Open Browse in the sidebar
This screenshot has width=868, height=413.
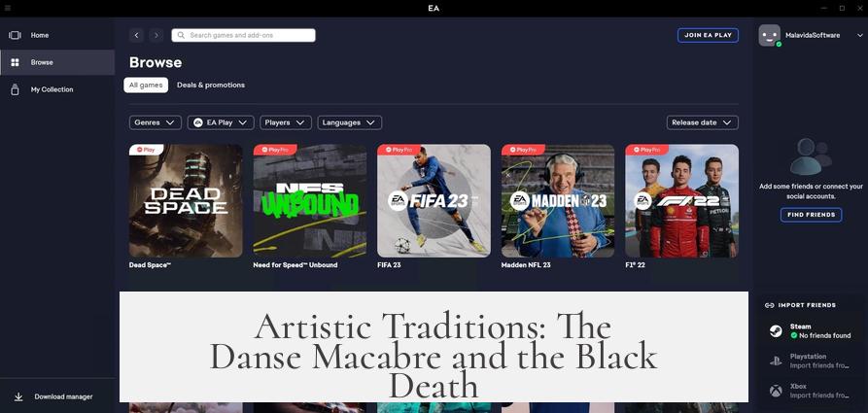tap(57, 62)
